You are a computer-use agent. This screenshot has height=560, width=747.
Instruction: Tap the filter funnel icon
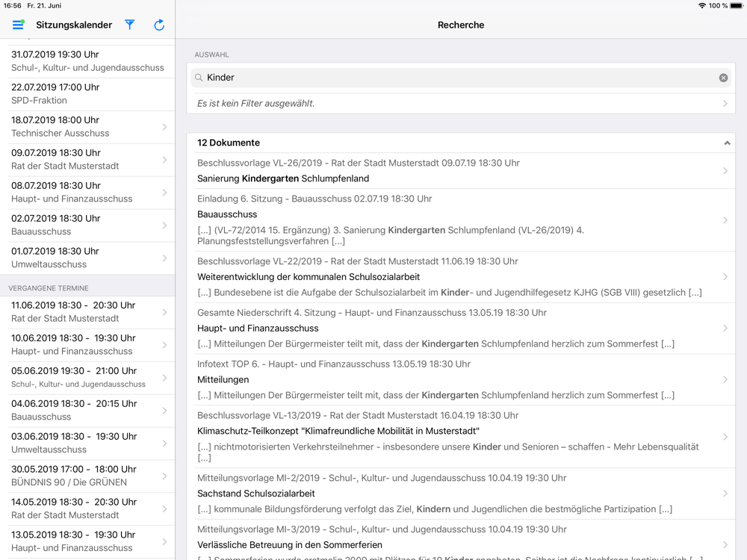pos(130,25)
